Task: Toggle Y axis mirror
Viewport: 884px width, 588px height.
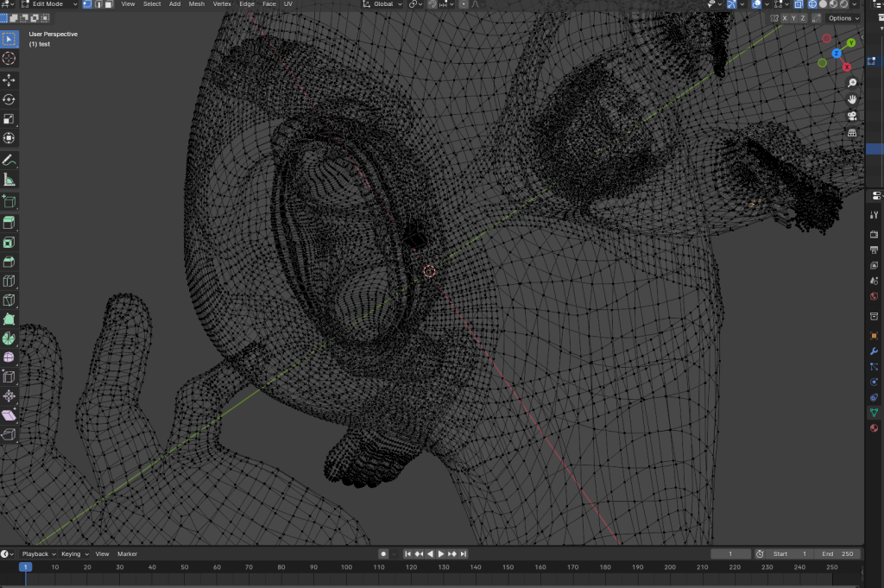Action: (793, 18)
